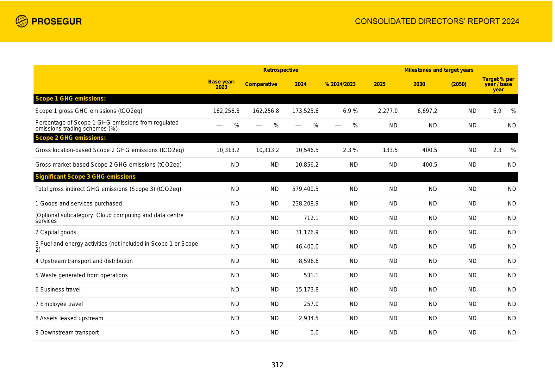This screenshot has height=392, width=555.
Task: Select the 'Scope 2 GHG emissions:' section heading
Action: tap(71, 138)
